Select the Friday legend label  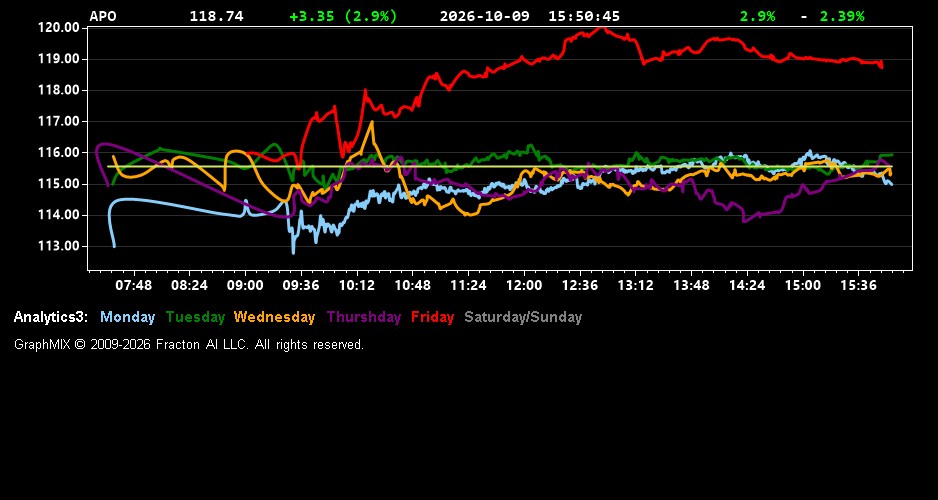pos(433,317)
